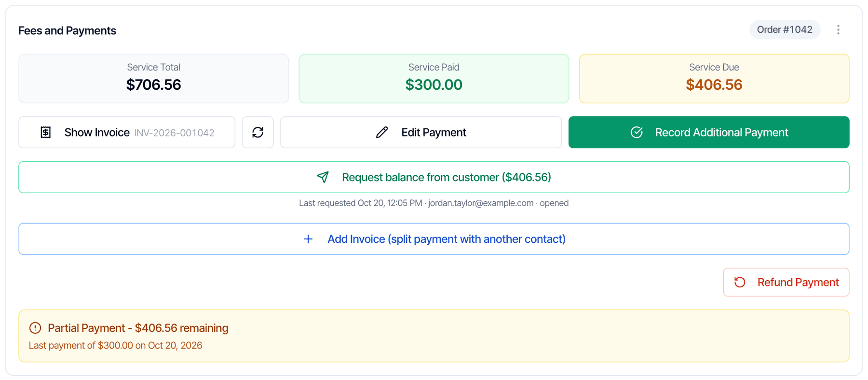Click the alert icon in Partial Payment notice
This screenshot has width=868, height=380.
[35, 328]
